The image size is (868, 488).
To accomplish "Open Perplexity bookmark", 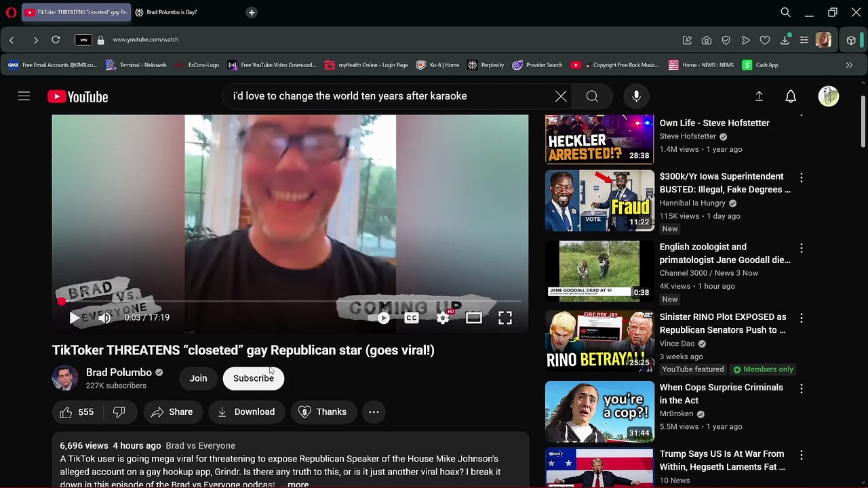I will 486,65.
